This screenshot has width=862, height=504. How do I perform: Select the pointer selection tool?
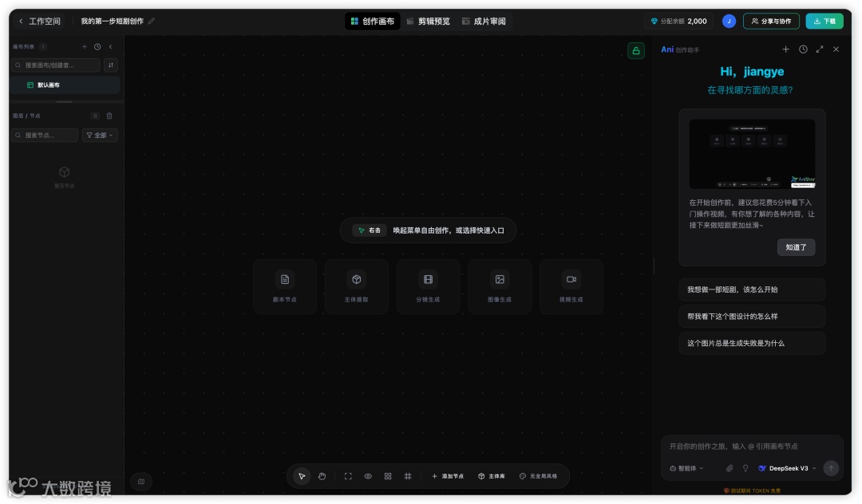point(302,476)
